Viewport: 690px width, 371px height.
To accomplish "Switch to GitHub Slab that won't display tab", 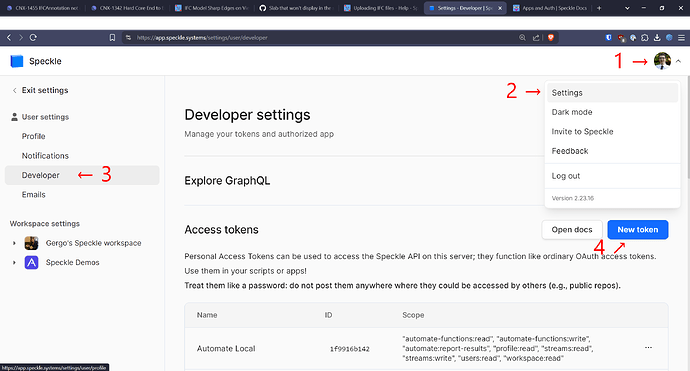I will (x=297, y=8).
